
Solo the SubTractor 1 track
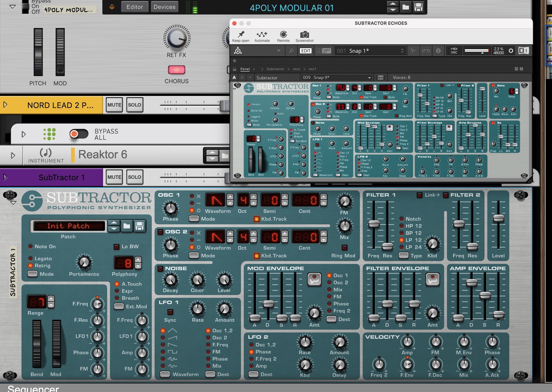coord(134,177)
